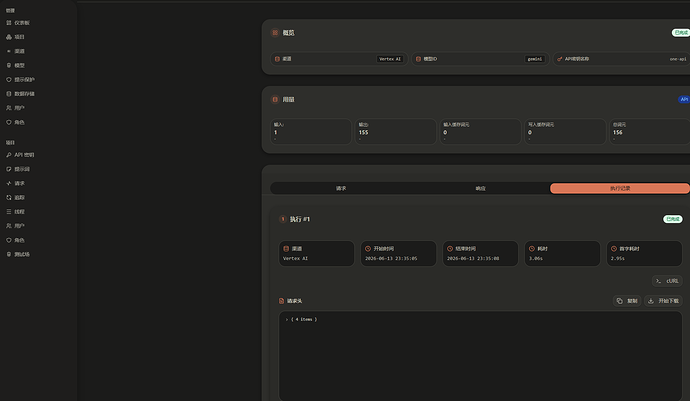Go to 渠道 channels page in sidebar
Viewport: 690px width, 401px height.
click(15, 51)
